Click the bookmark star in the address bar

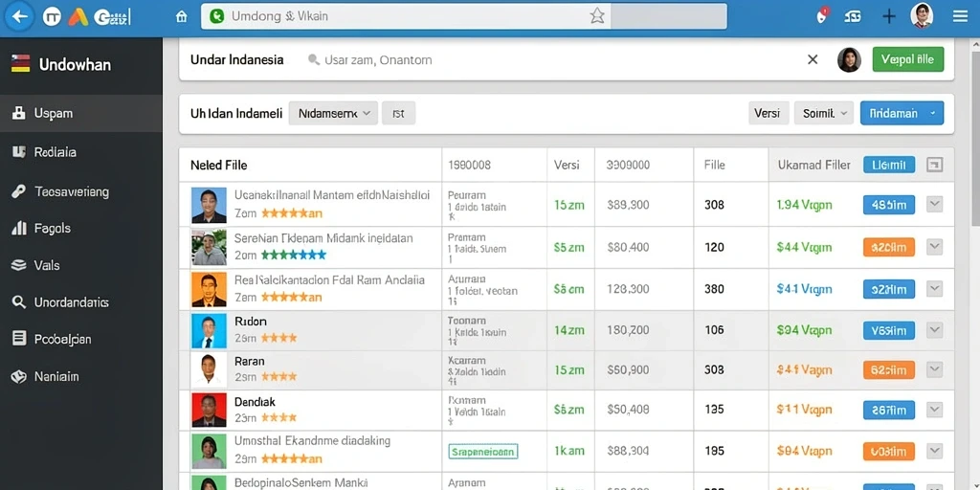pos(597,17)
